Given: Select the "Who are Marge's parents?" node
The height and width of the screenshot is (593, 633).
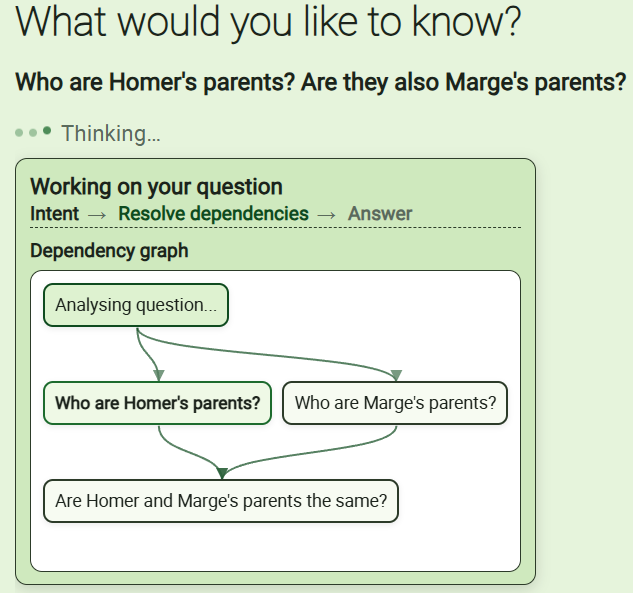Looking at the screenshot, I should click(x=395, y=403).
